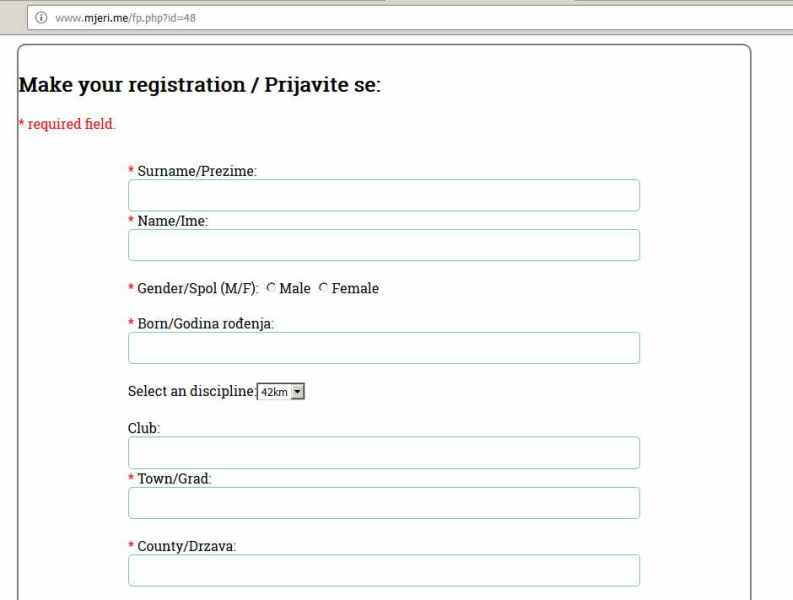The height and width of the screenshot is (600, 793).
Task: Focus the Name/Ime input field
Action: point(384,245)
